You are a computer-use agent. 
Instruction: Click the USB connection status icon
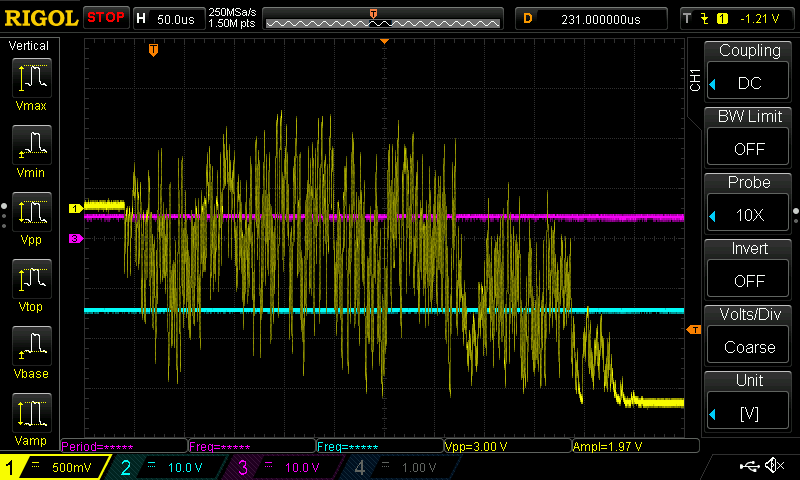749,466
